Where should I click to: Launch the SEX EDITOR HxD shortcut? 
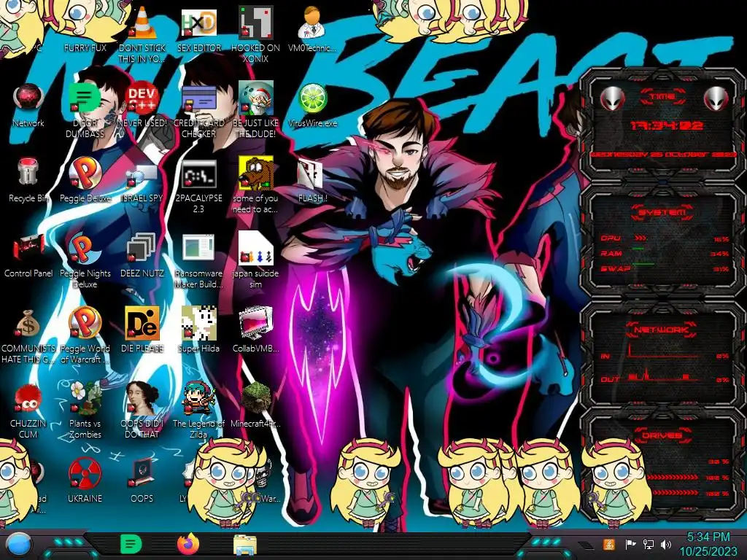coord(199,23)
